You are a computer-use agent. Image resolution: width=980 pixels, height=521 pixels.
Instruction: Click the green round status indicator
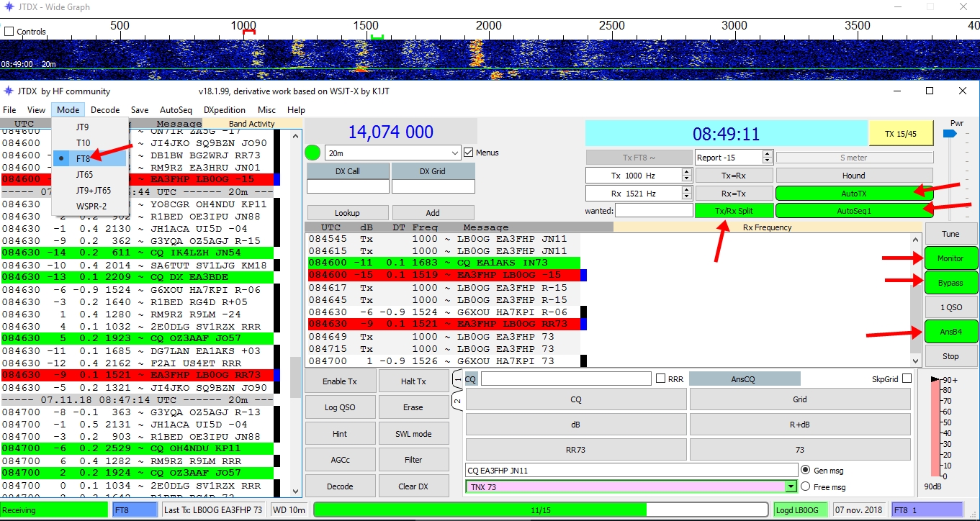(x=313, y=153)
